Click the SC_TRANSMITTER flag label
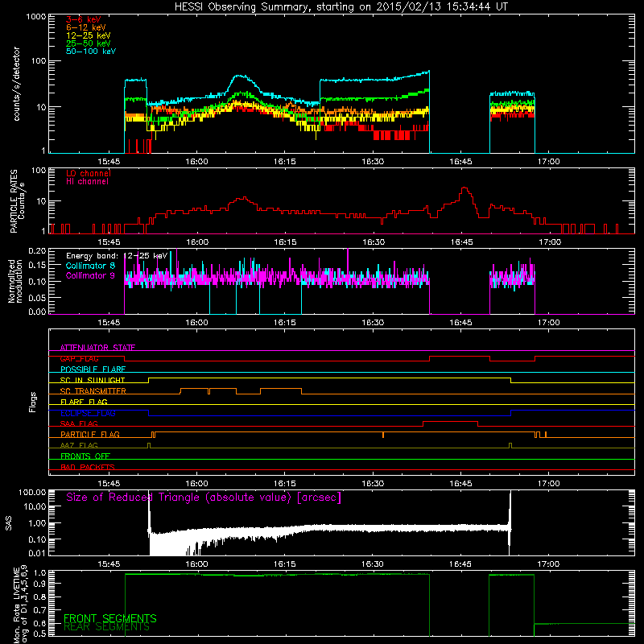Viewport: 644px width, 644px height. (x=93, y=391)
